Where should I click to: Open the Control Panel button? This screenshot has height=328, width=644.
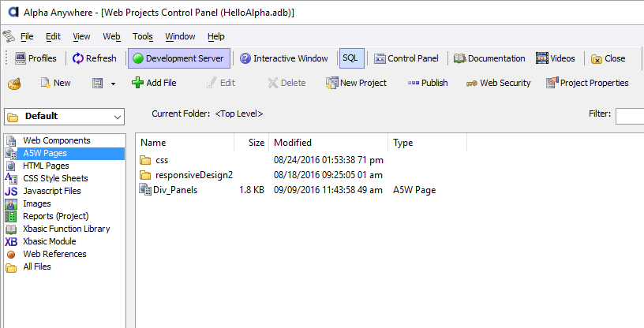tap(406, 58)
